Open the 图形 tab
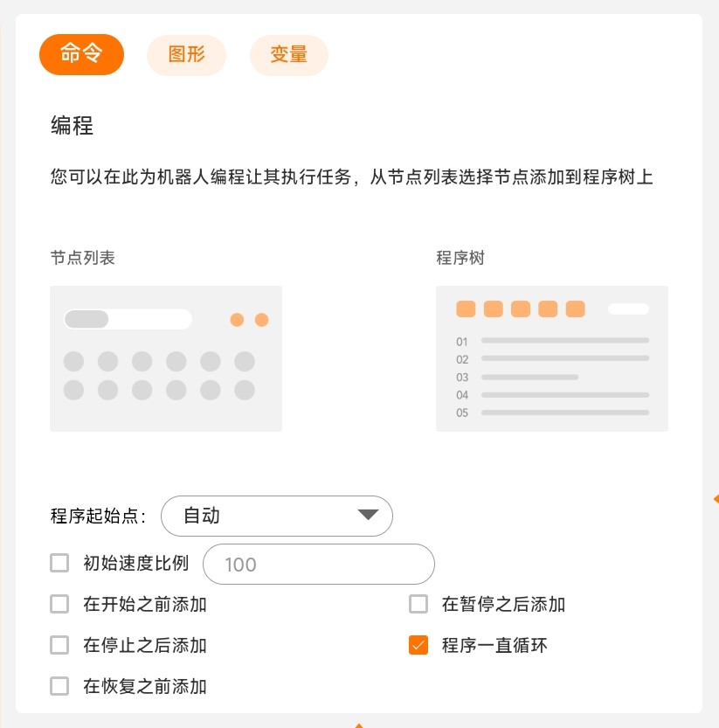This screenshot has width=719, height=728. tap(187, 55)
